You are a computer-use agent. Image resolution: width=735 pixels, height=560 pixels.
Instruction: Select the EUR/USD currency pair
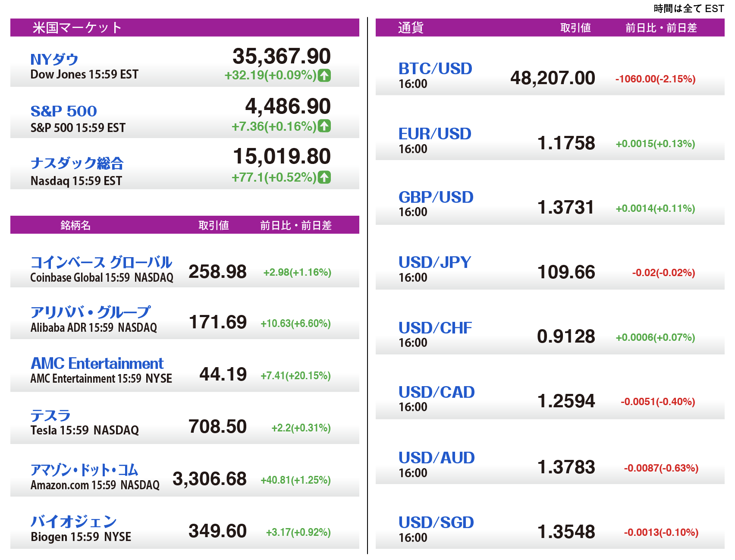point(435,134)
